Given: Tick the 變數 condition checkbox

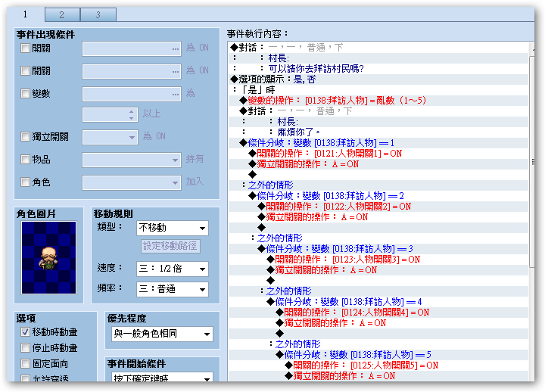Looking at the screenshot, I should pos(26,94).
